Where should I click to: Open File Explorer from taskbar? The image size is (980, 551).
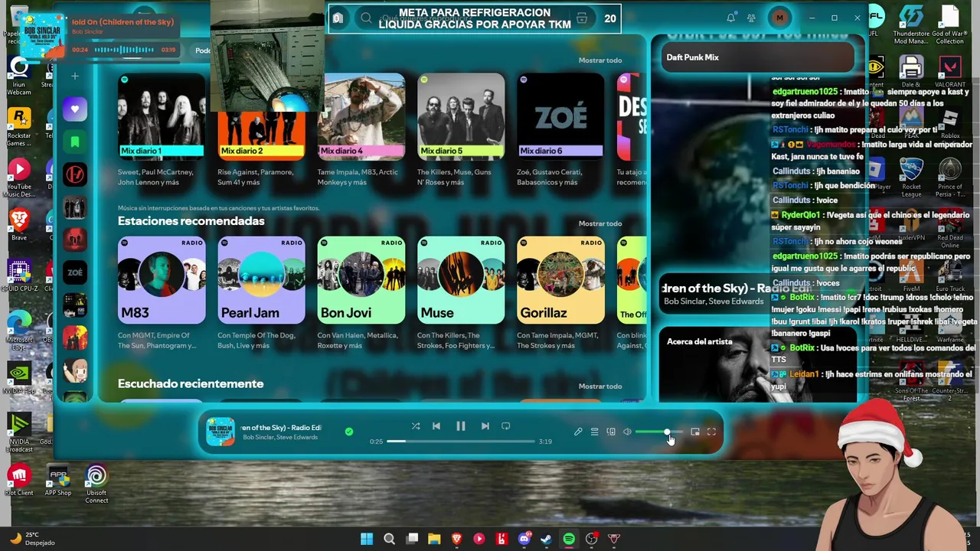(x=434, y=539)
